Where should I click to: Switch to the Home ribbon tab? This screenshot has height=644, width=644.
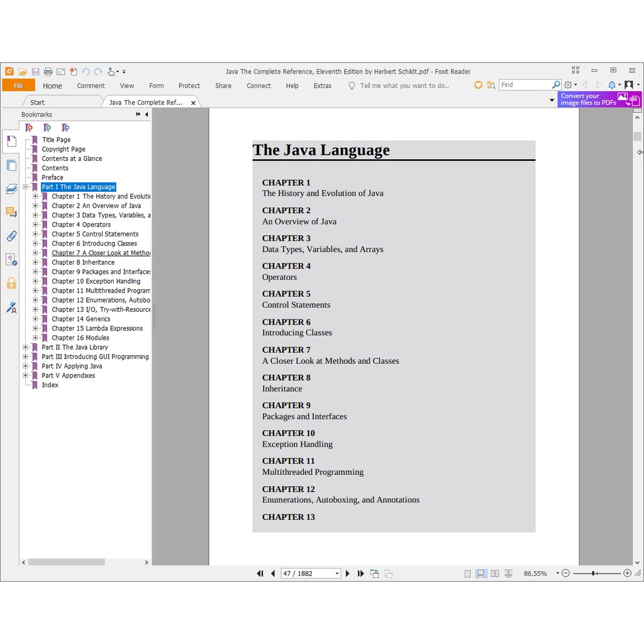[52, 86]
